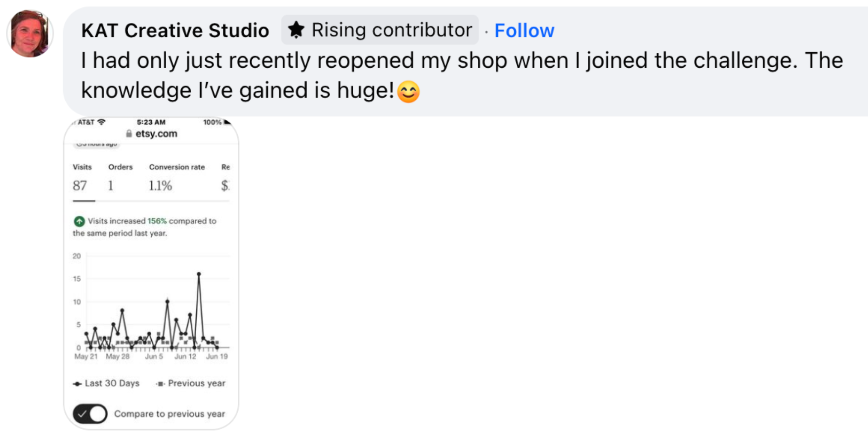The width and height of the screenshot is (868, 437).
Task: Click the 156% increase text
Action: coord(157,221)
